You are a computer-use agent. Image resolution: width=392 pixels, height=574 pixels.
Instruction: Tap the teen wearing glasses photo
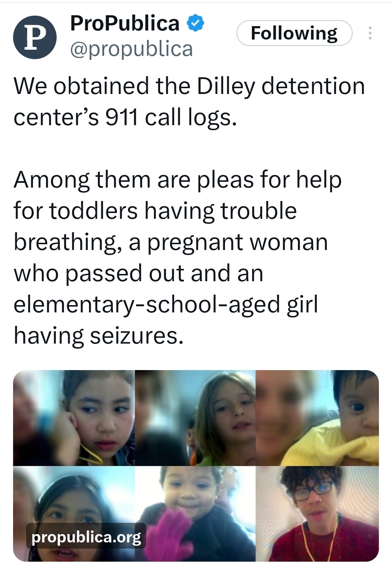point(317,514)
